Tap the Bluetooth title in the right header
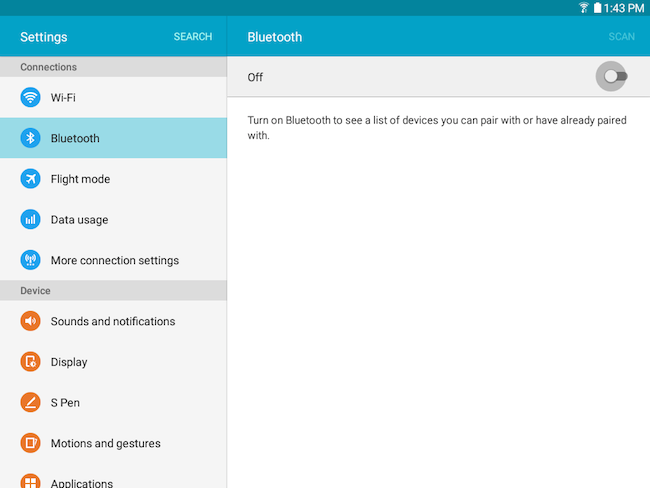Image resolution: width=650 pixels, height=488 pixels. 274,37
